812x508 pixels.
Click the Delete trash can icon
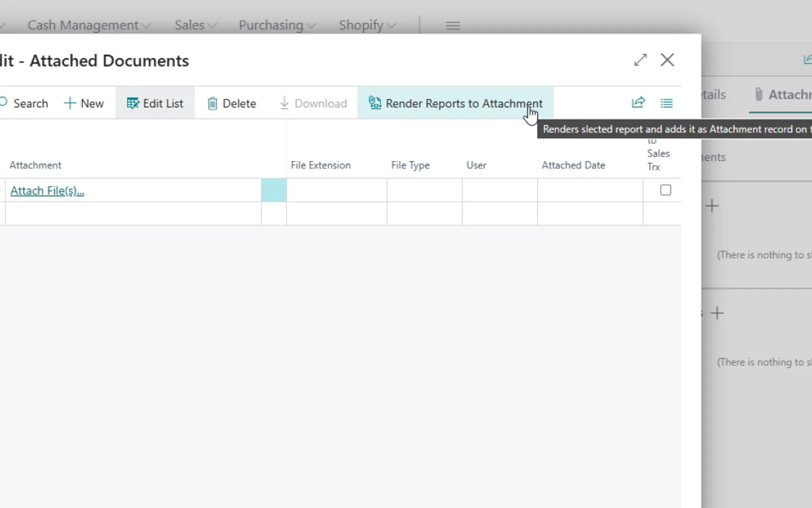pyautogui.click(x=212, y=103)
